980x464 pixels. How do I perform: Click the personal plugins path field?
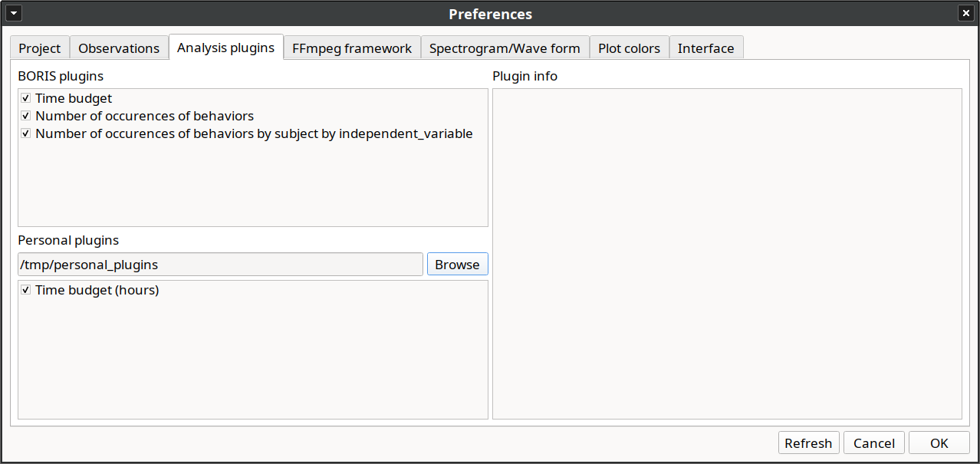pos(220,265)
